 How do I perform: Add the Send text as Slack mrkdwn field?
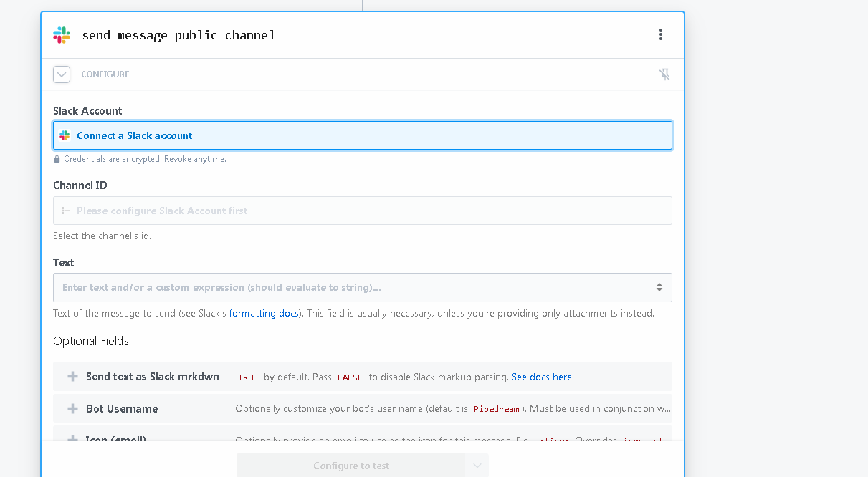click(x=363, y=377)
